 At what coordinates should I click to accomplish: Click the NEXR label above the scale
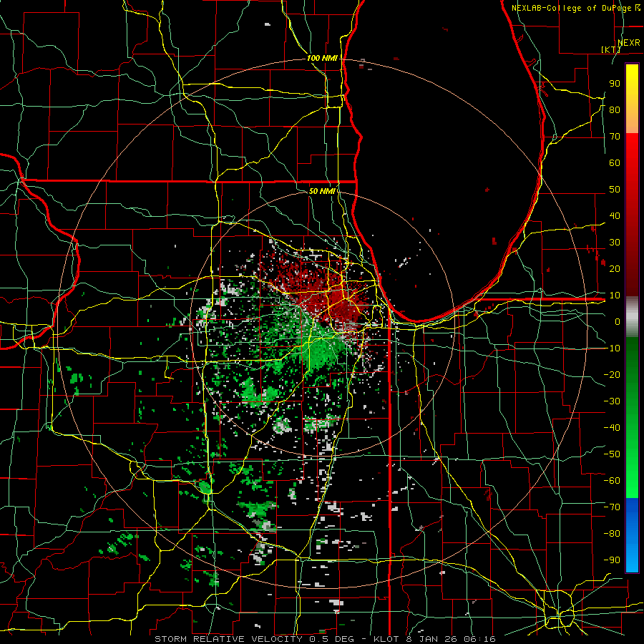[629, 43]
